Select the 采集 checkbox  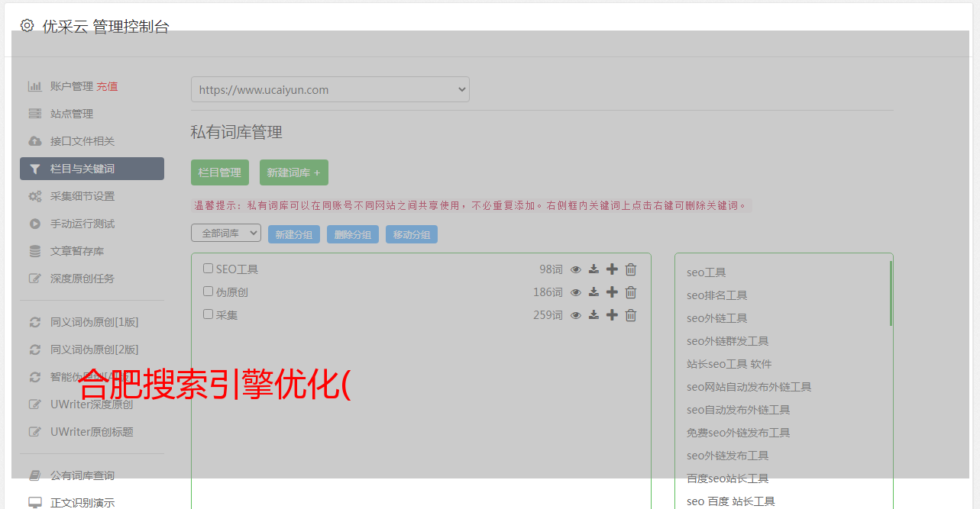click(208, 314)
